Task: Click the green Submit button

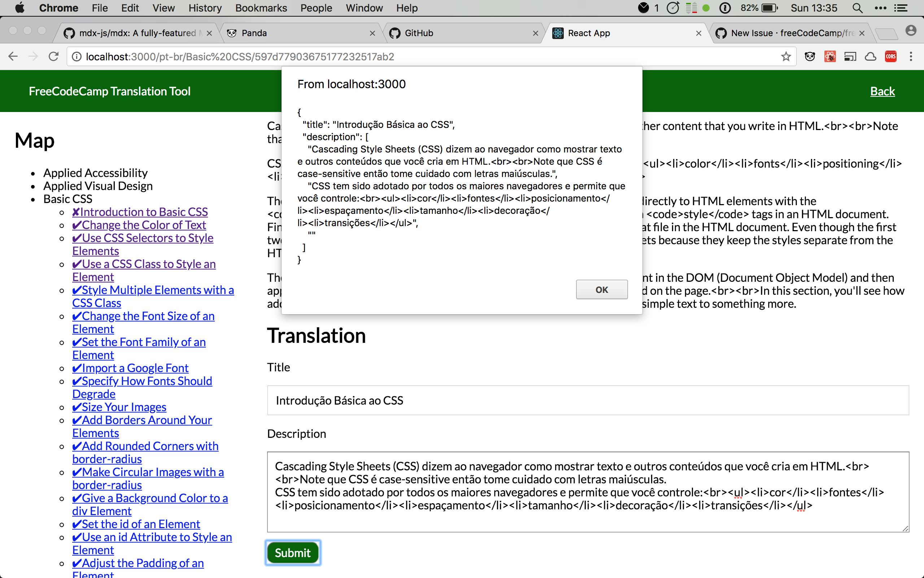Action: pos(293,552)
